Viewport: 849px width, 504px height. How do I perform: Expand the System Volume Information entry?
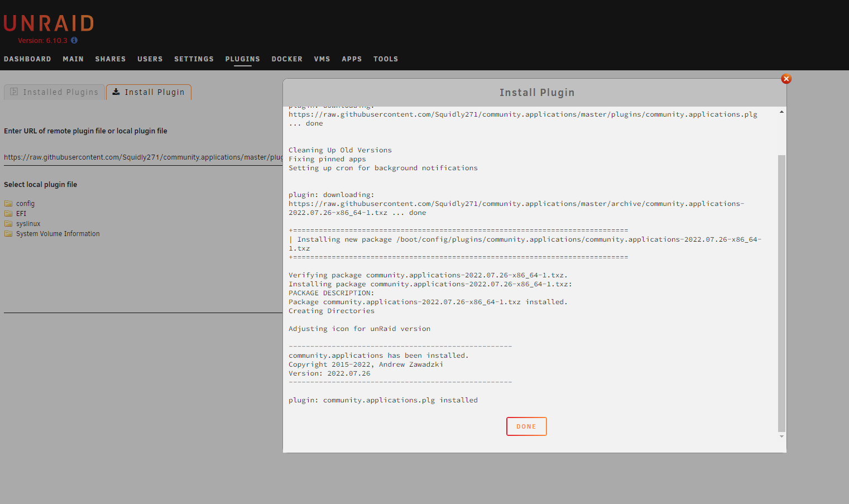58,234
